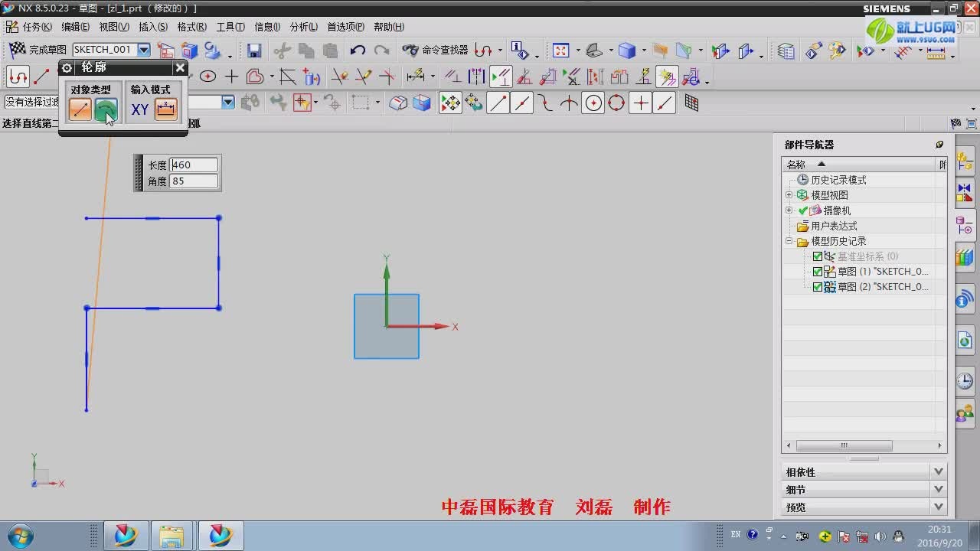Toggle the snap to midpoint icon
This screenshot has height=551, width=980.
tap(521, 103)
